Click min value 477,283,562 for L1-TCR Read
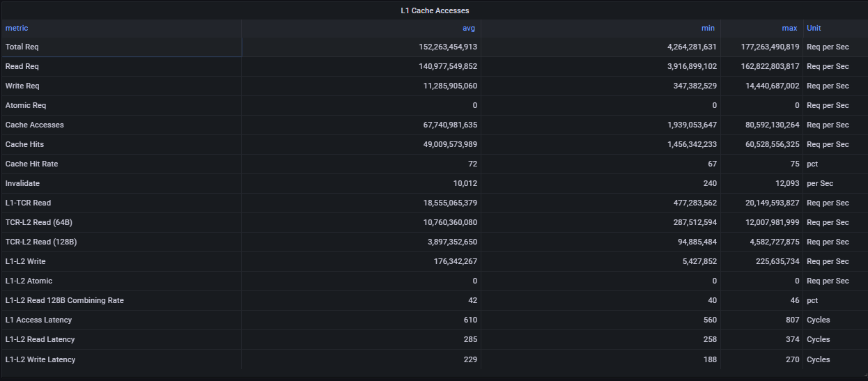868x381 pixels. point(694,203)
